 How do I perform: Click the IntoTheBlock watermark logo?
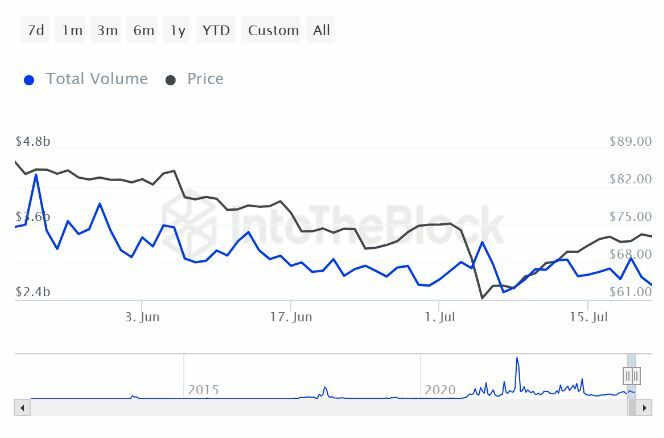coord(333,227)
